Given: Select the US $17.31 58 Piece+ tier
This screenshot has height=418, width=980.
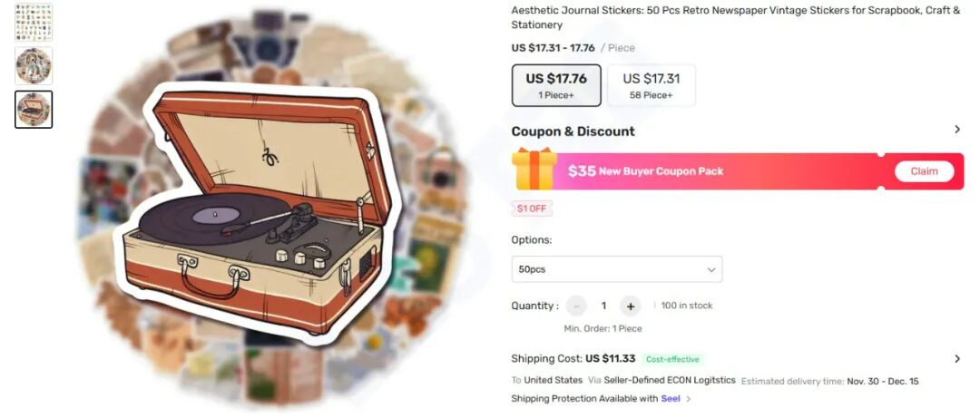Looking at the screenshot, I should coord(652,85).
